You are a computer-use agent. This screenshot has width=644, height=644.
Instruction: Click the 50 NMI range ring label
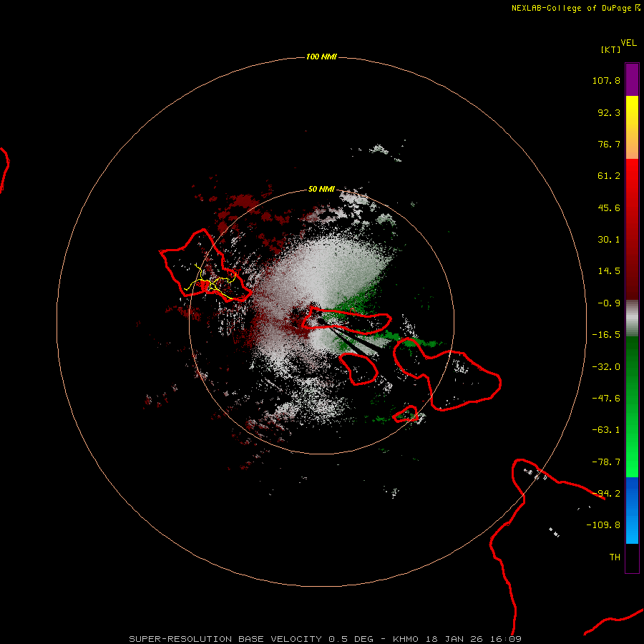321,189
